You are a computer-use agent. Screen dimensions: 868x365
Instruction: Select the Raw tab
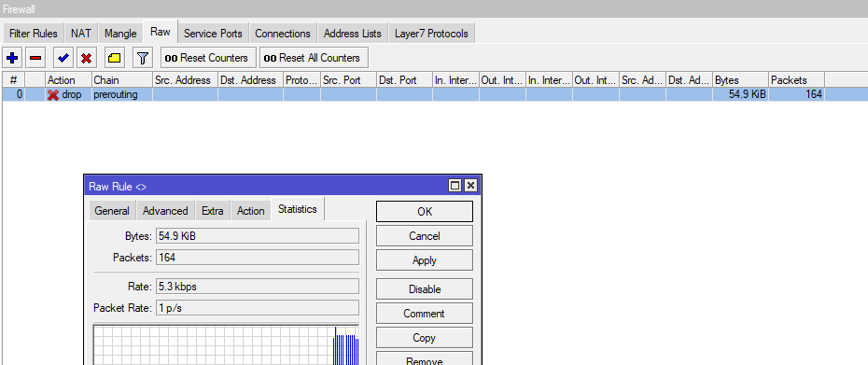(x=160, y=32)
